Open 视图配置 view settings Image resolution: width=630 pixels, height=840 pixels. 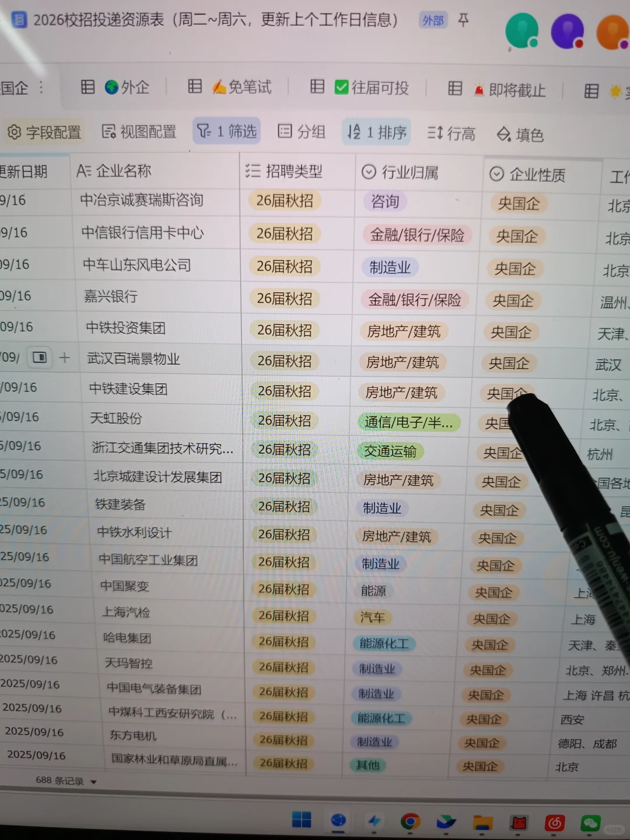click(x=139, y=132)
